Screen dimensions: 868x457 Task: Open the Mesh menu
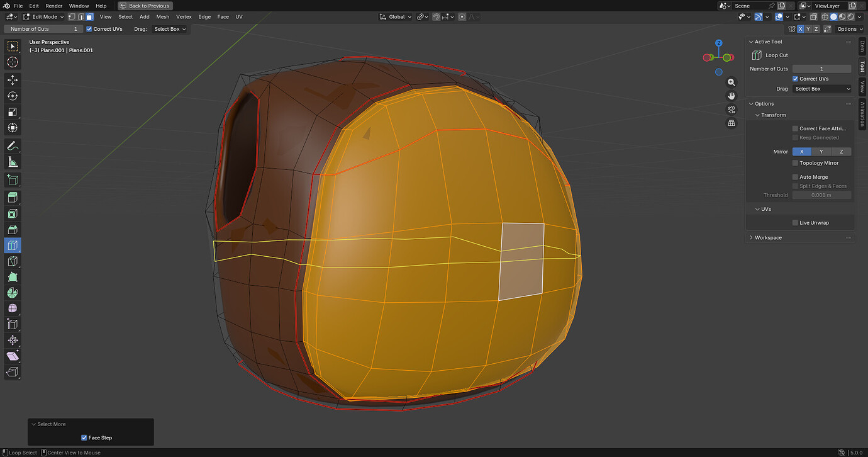tap(163, 17)
